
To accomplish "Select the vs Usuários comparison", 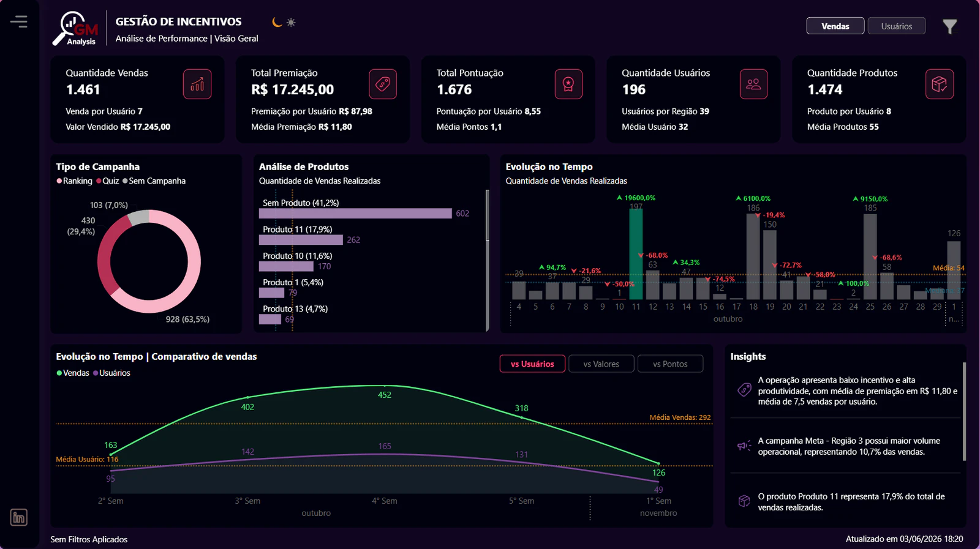I will pyautogui.click(x=532, y=364).
